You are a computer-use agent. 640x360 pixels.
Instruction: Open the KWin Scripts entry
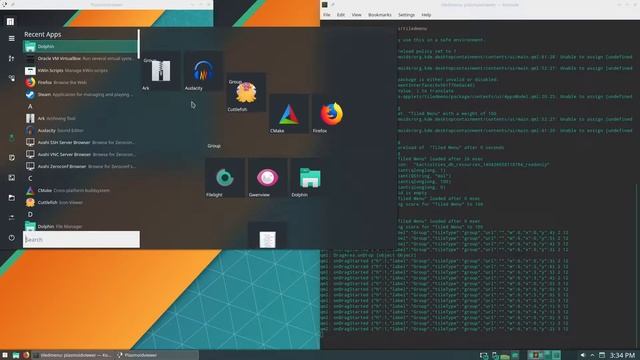[x=80, y=70]
